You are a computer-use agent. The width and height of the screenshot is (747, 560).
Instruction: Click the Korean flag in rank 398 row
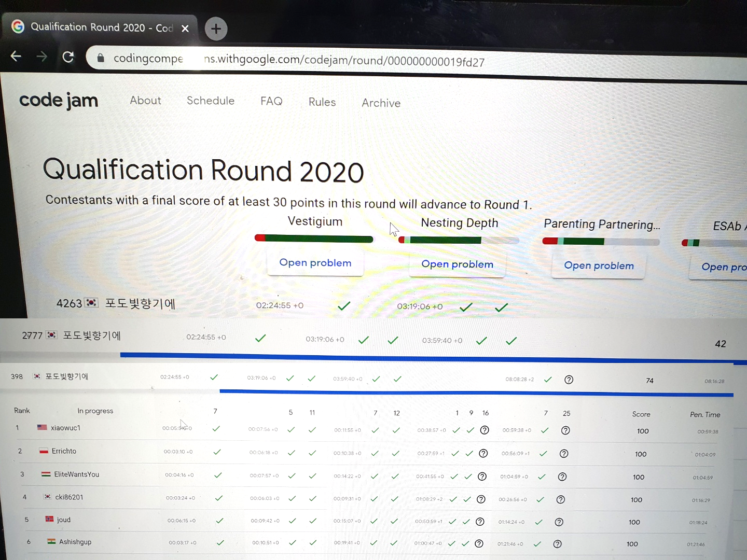coord(37,376)
